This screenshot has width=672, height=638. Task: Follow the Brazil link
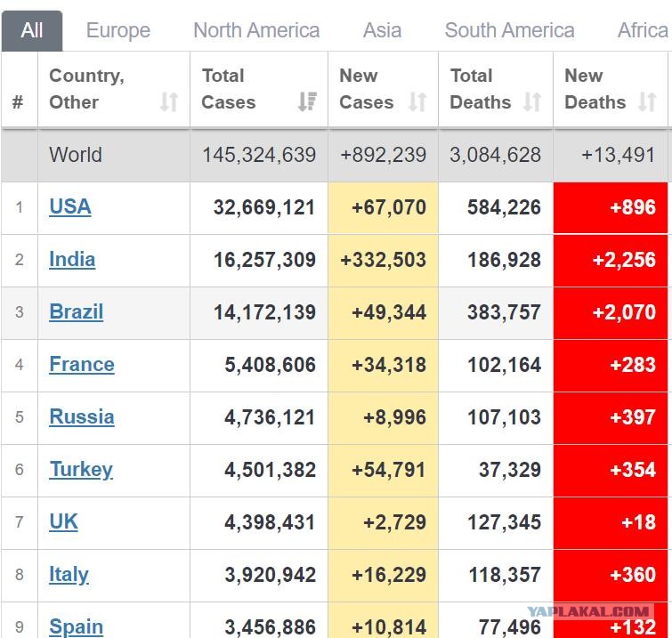coord(77,311)
